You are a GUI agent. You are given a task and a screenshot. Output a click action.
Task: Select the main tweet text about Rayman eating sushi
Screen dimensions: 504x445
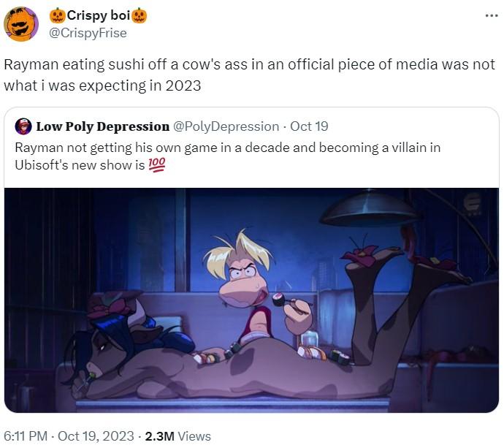pyautogui.click(x=249, y=75)
